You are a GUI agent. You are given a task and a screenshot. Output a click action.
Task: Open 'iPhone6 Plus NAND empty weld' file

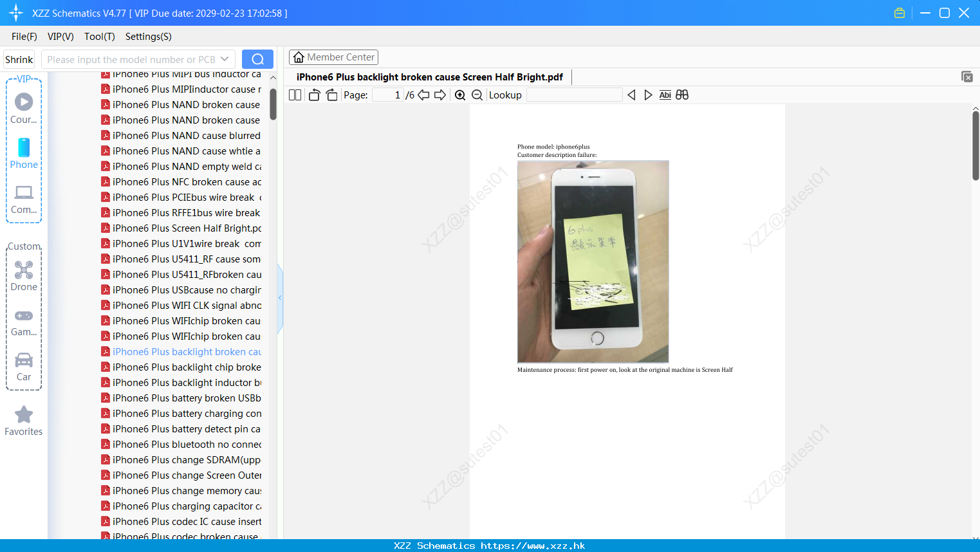(x=181, y=167)
